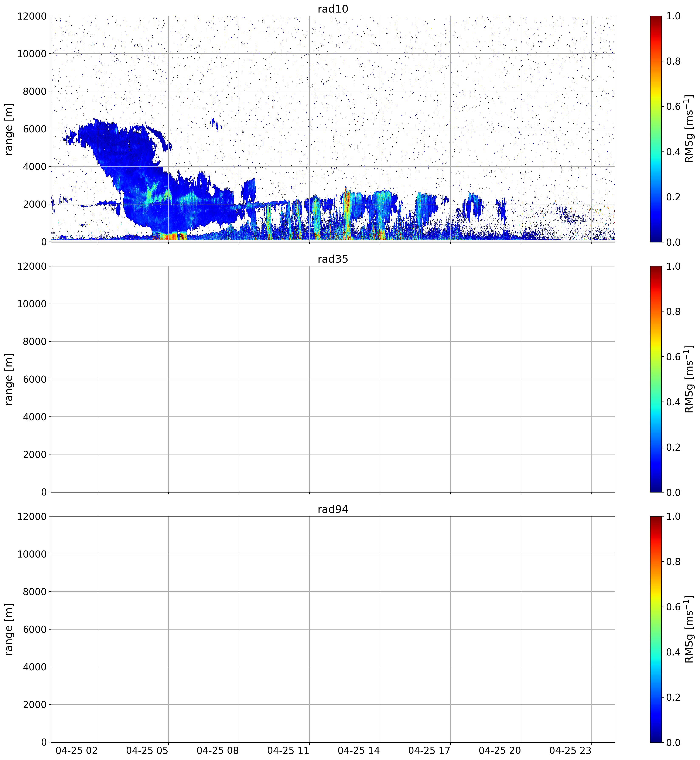
Task: Click the 0.8 tick on the rad10 colorbar
Action: tap(673, 61)
